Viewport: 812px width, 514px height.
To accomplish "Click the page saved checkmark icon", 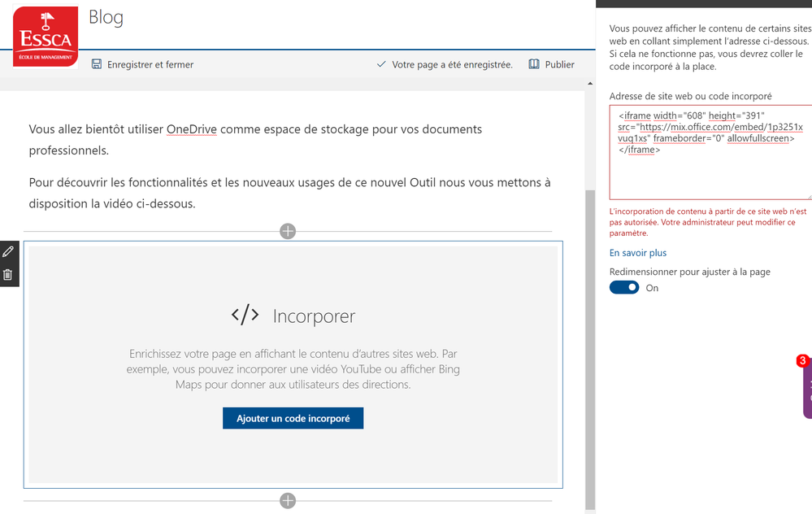I will point(381,64).
